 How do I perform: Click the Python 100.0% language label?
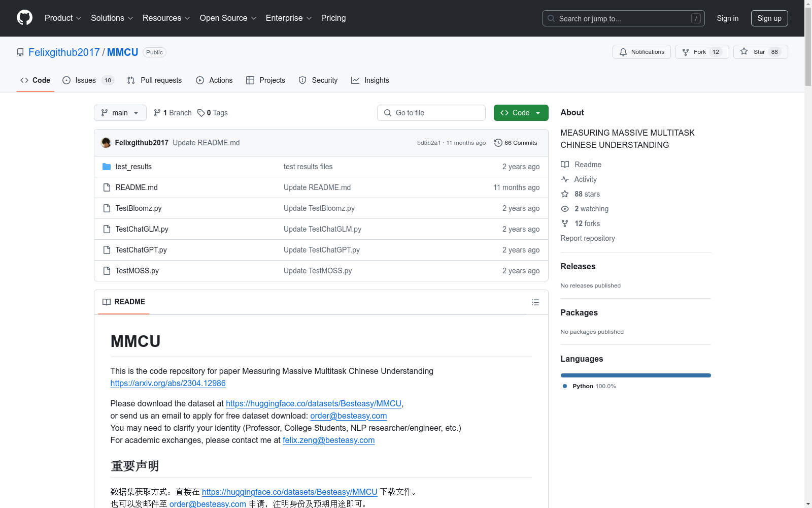coord(594,386)
